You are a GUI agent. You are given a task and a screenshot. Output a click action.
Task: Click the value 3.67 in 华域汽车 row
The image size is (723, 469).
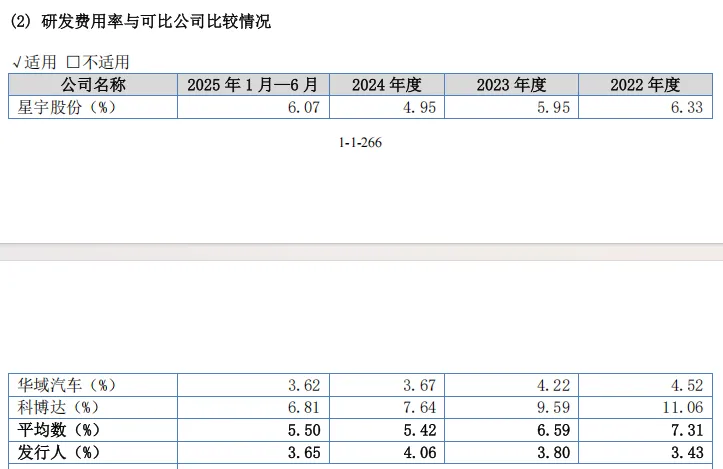419,385
